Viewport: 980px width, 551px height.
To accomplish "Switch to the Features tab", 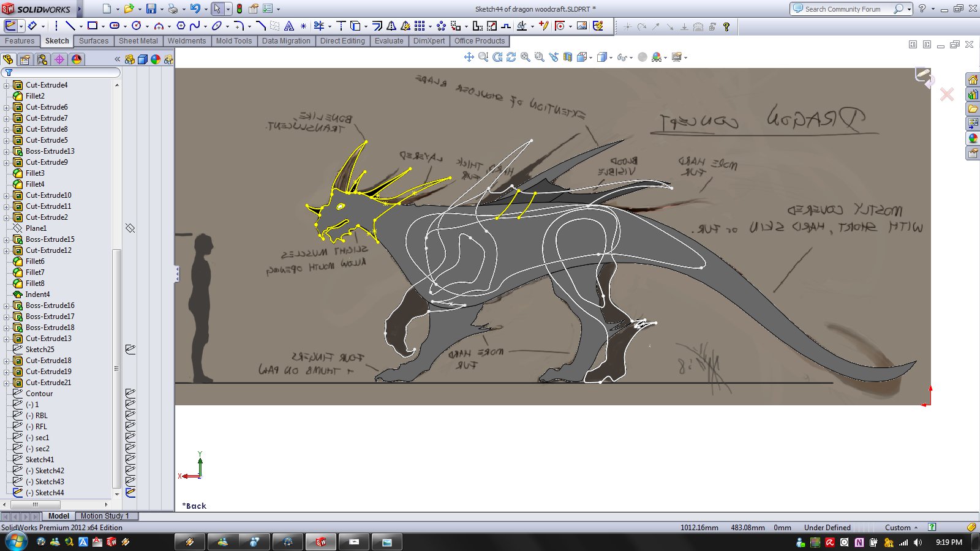I will pyautogui.click(x=20, y=41).
